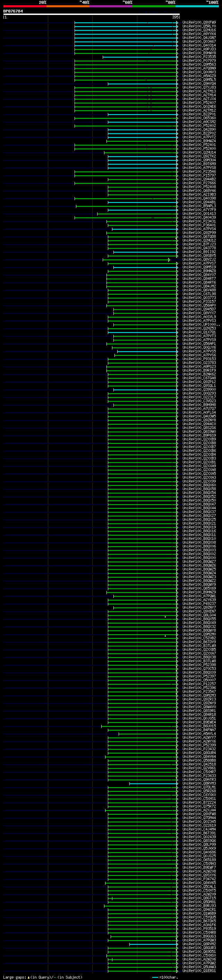
Task: Select label UniRef100_B9HWZ4
Action: point(199,141)
